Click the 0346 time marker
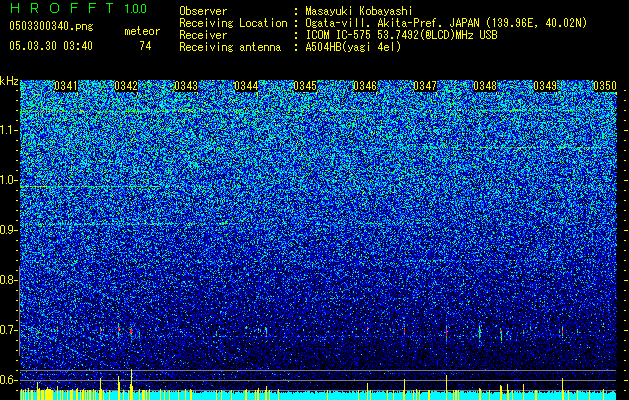This screenshot has width=629, height=400. click(365, 86)
